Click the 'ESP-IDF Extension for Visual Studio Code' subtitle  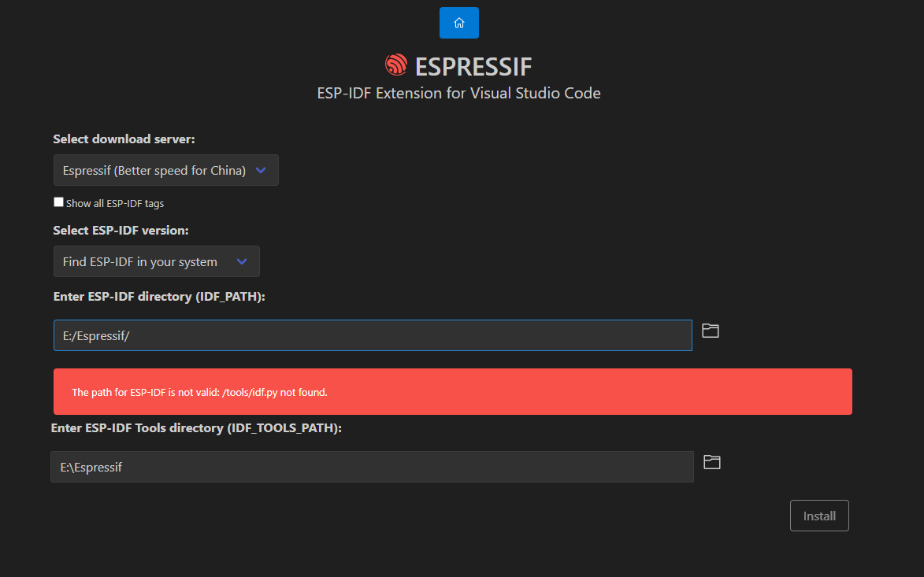pos(458,93)
